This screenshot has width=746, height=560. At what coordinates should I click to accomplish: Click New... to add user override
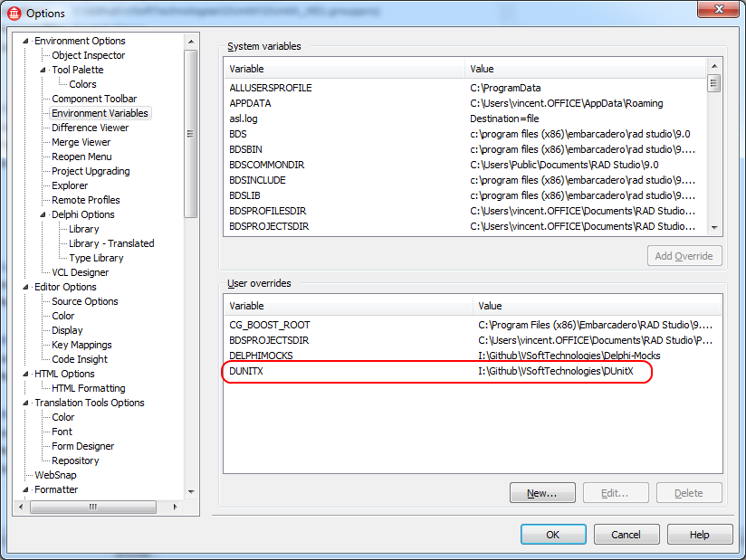[x=542, y=493]
